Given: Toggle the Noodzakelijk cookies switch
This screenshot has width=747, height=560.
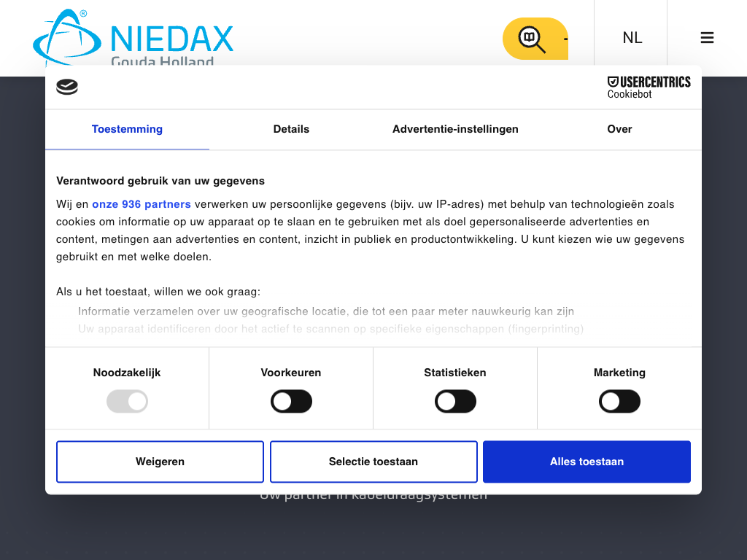Looking at the screenshot, I should (127, 402).
